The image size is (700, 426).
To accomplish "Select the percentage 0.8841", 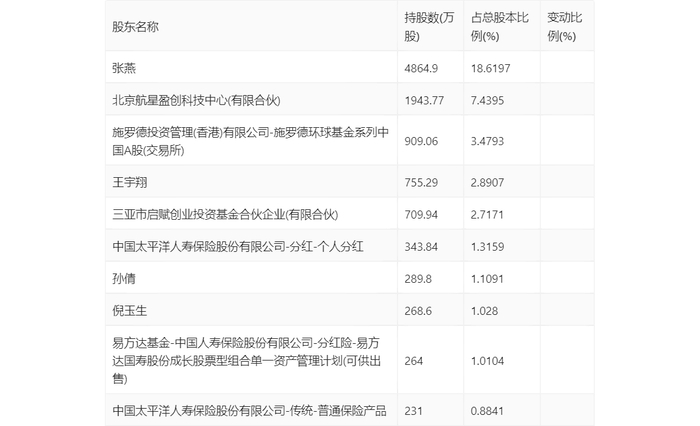I will (x=487, y=411).
